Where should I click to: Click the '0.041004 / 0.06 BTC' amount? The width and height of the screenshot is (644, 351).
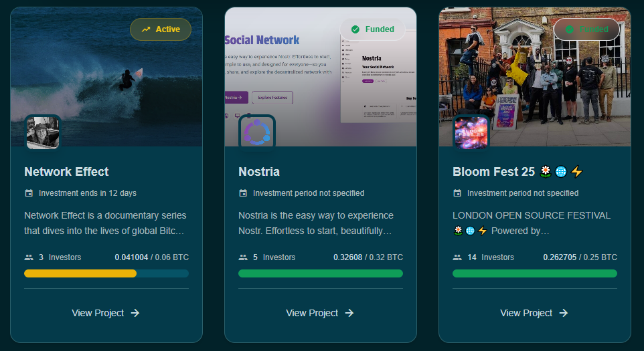pos(151,257)
